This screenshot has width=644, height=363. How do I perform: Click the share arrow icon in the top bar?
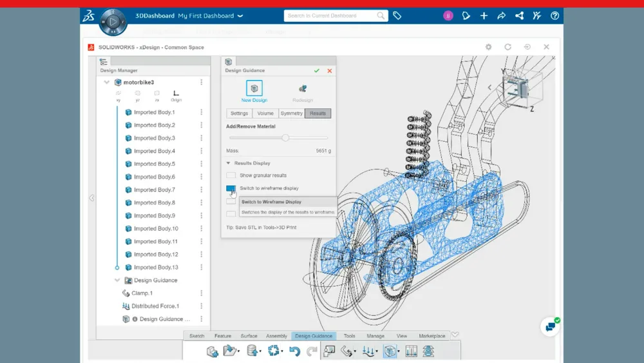[502, 15]
